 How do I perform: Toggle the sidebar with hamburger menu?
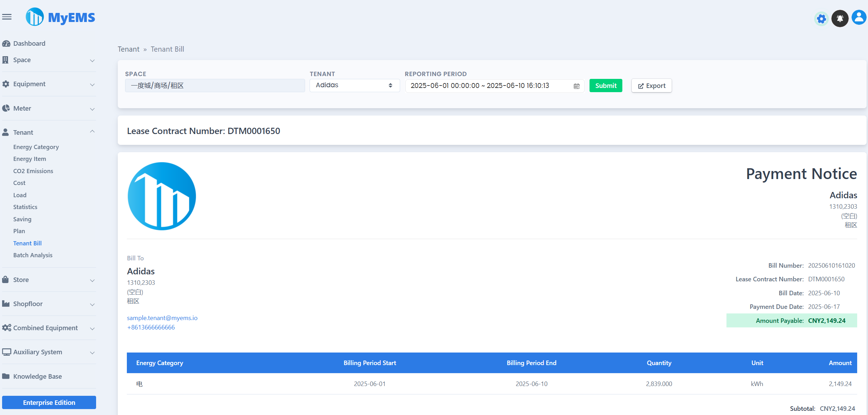click(7, 16)
